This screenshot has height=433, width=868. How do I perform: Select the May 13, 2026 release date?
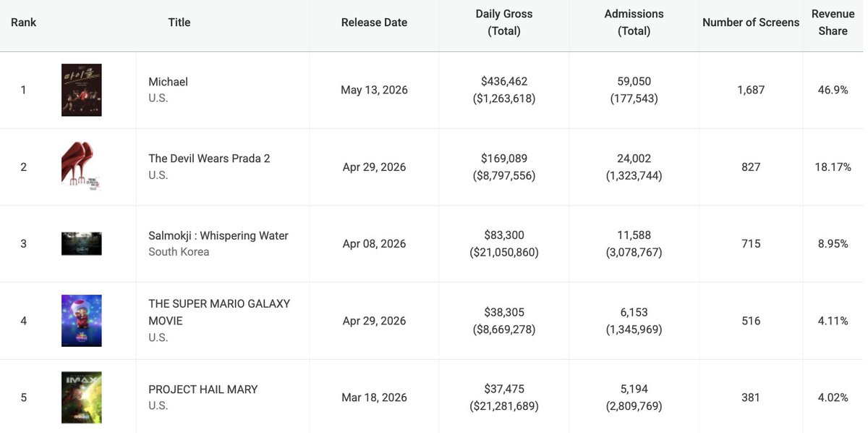click(x=374, y=90)
